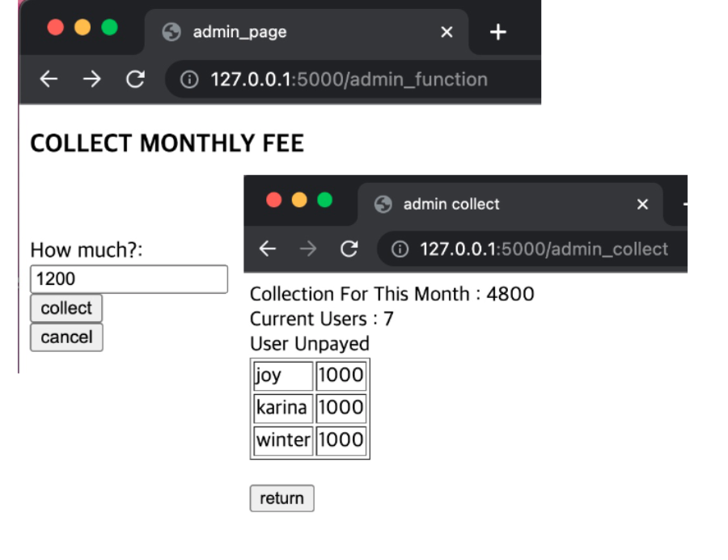Click the fee amount input showing 1200
Viewport: 728px width, 560px height.
[x=128, y=278]
